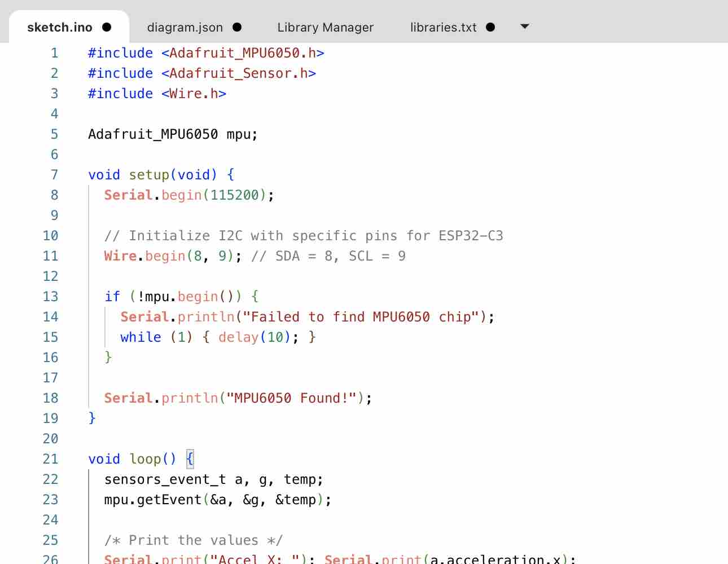Click line number 16 in the gutter
This screenshot has width=728, height=564.
click(50, 358)
